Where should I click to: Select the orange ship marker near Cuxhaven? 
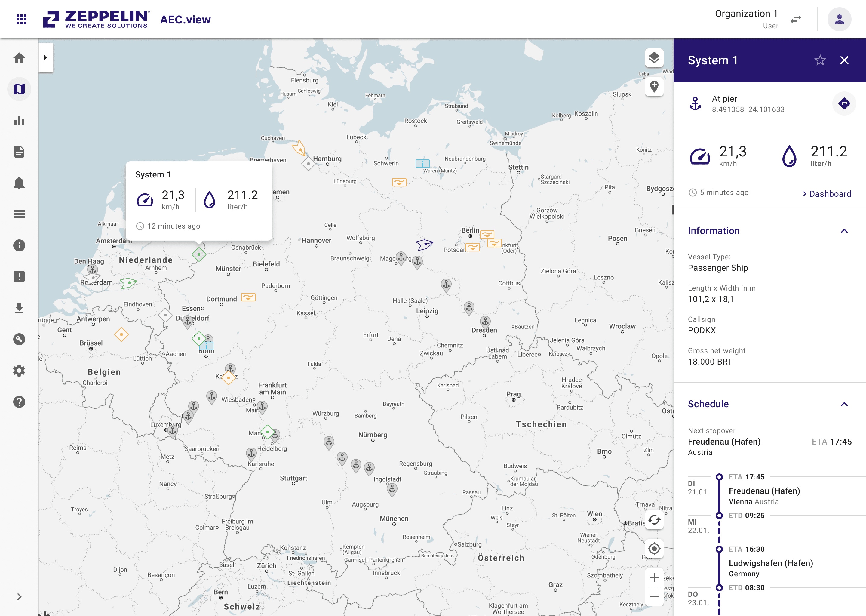click(x=299, y=148)
